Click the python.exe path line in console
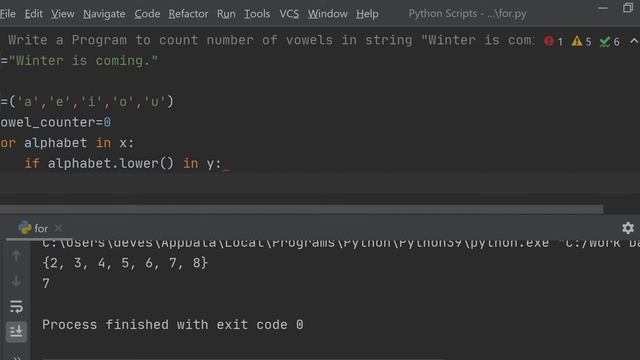The width and height of the screenshot is (640, 360). click(x=341, y=244)
